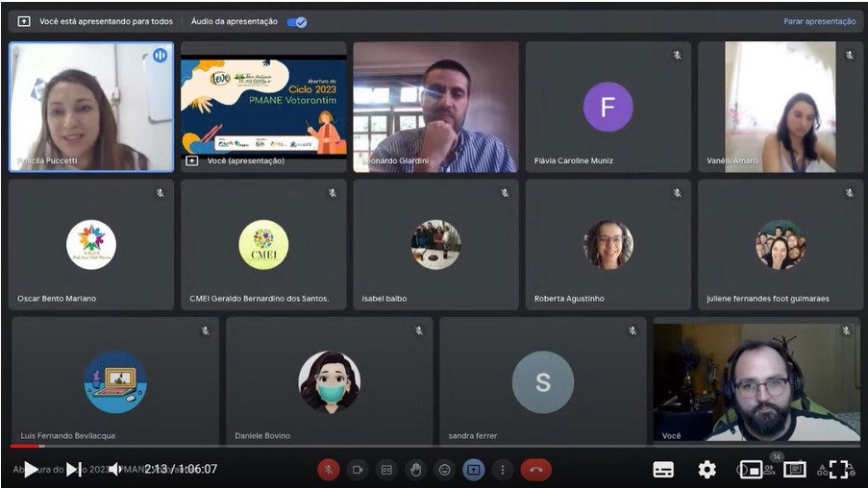Click muted mic icon on Oscar Bento Mariano tile

(160, 193)
